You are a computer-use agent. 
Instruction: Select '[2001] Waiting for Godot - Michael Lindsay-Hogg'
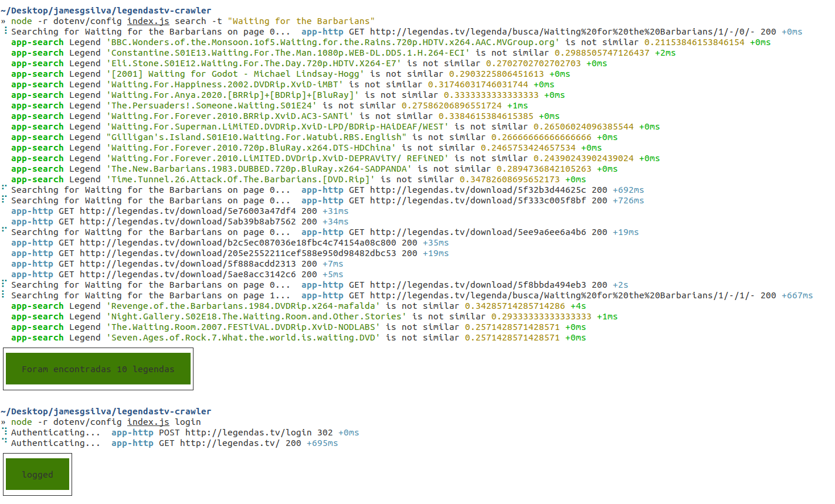tap(235, 74)
